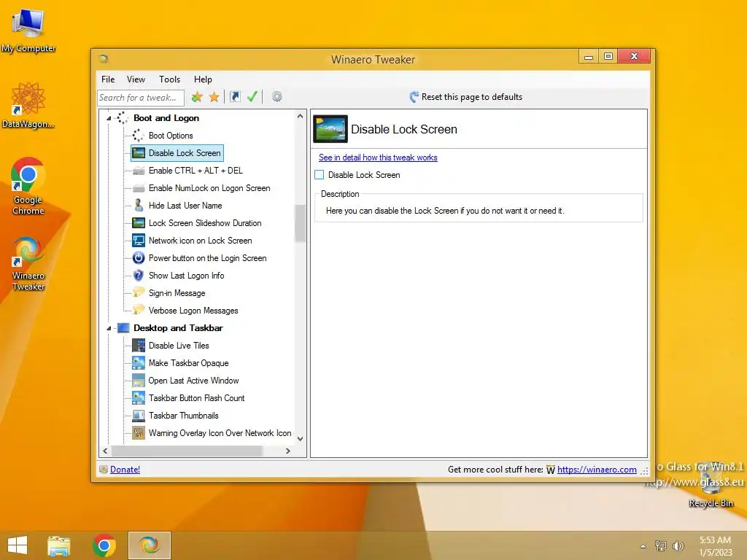Click the Boot Options spinner icon

[x=138, y=136]
